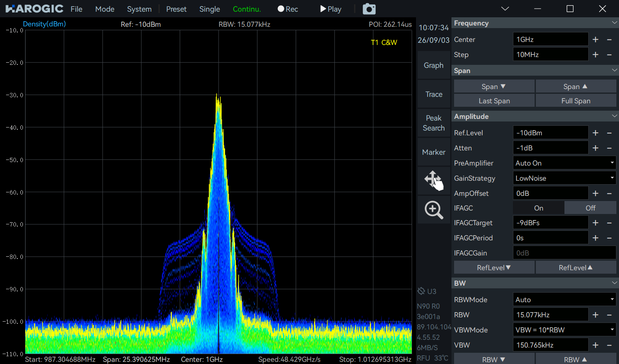
Task: Decrease Ref.Level with minus
Action: (609, 133)
